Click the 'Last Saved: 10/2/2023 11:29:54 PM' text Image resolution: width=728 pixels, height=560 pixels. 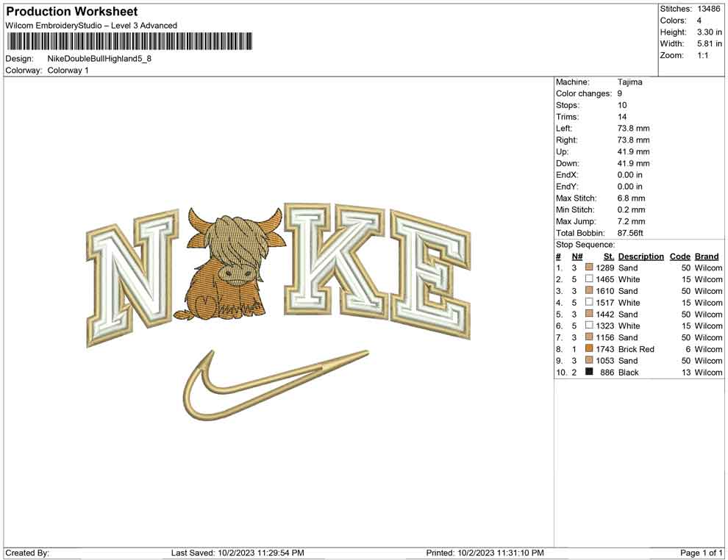pyautogui.click(x=238, y=552)
